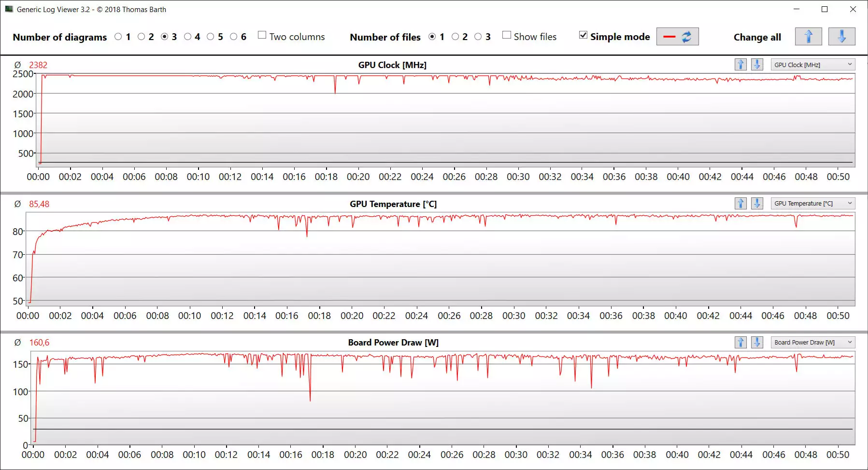Open the GPU Clock [MHz] dropdown
The image size is (868, 470).
click(x=812, y=65)
